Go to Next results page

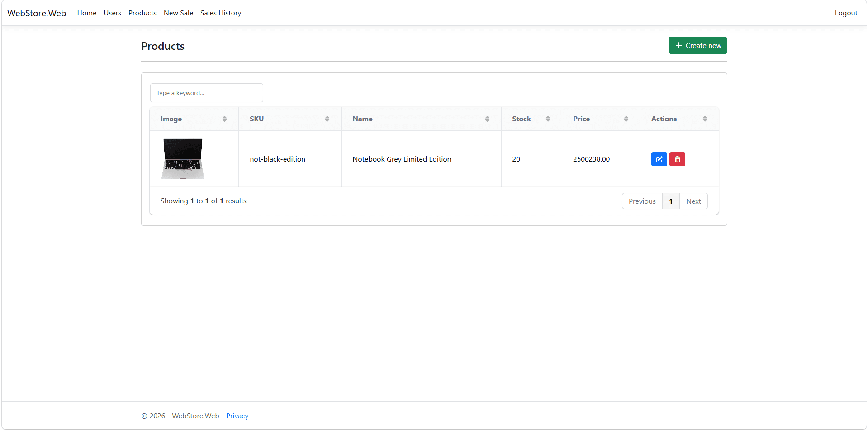click(x=693, y=201)
